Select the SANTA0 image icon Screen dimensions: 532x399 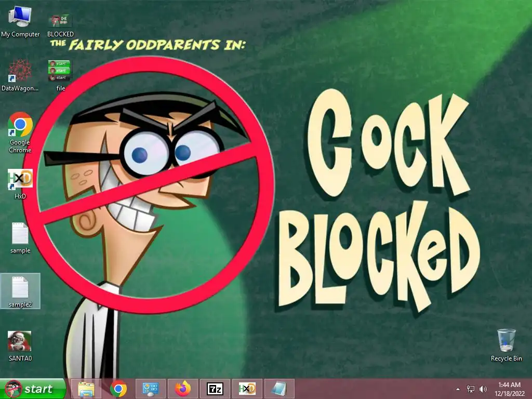pyautogui.click(x=20, y=346)
